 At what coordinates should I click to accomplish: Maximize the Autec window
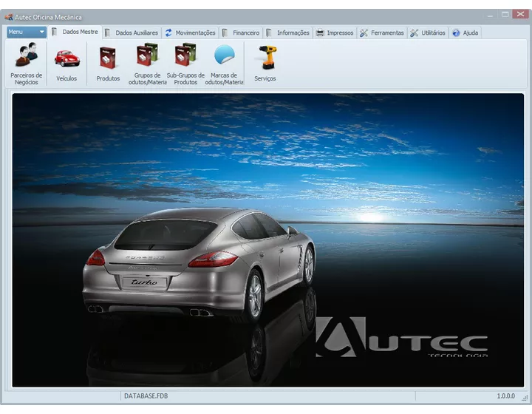(505, 14)
